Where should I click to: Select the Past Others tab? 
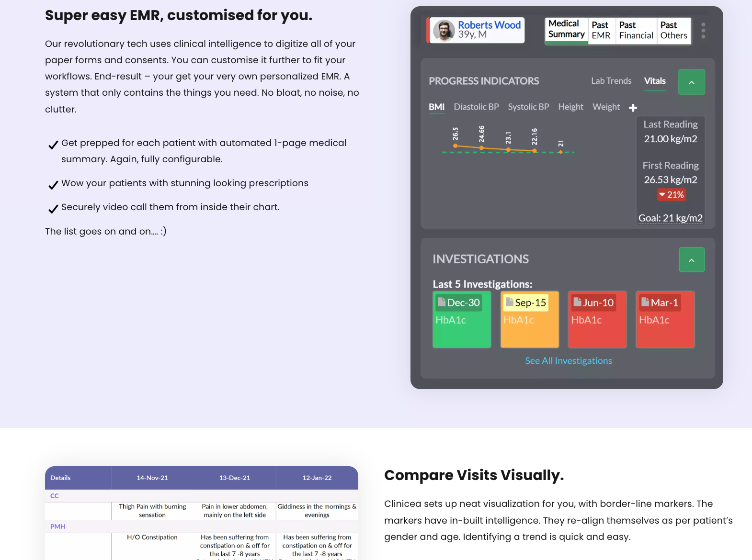tap(673, 31)
